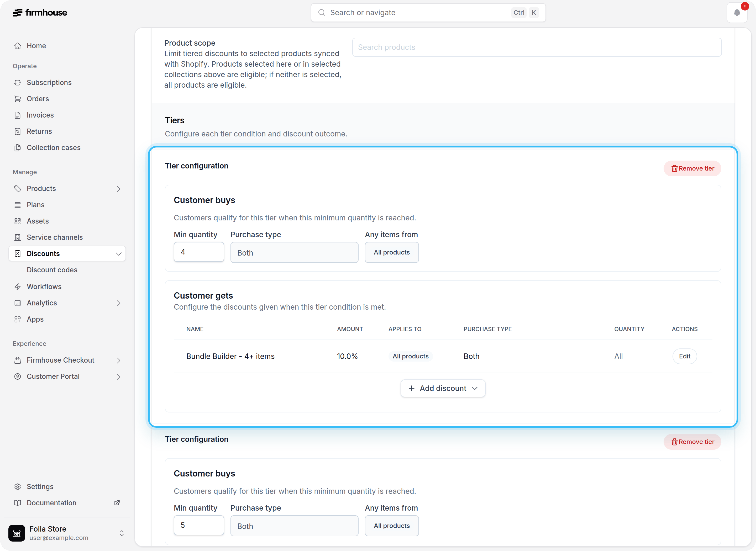Open Invoices page

[x=67, y=115]
